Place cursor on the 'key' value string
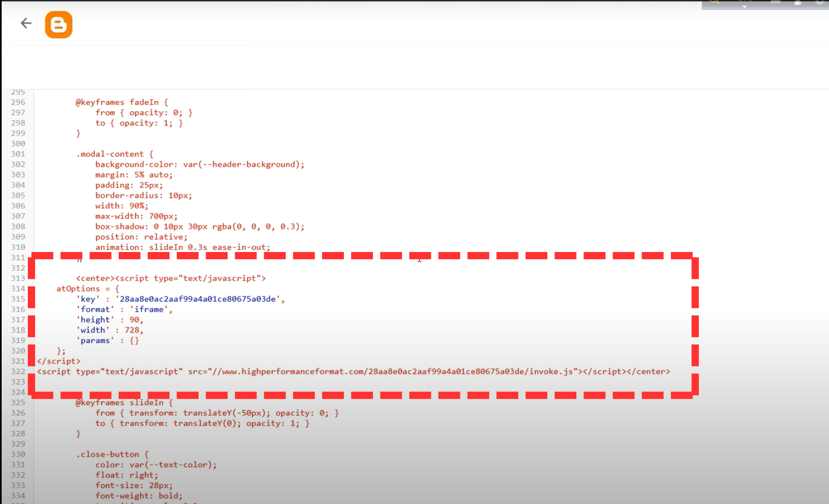Screen dimensions: 829x504 point(198,299)
